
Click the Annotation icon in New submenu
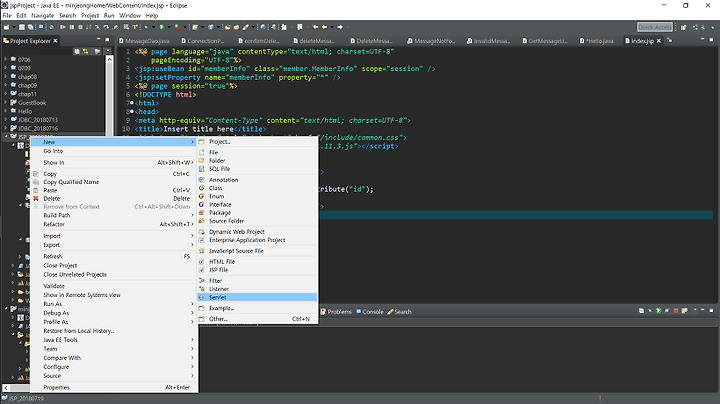pos(202,180)
